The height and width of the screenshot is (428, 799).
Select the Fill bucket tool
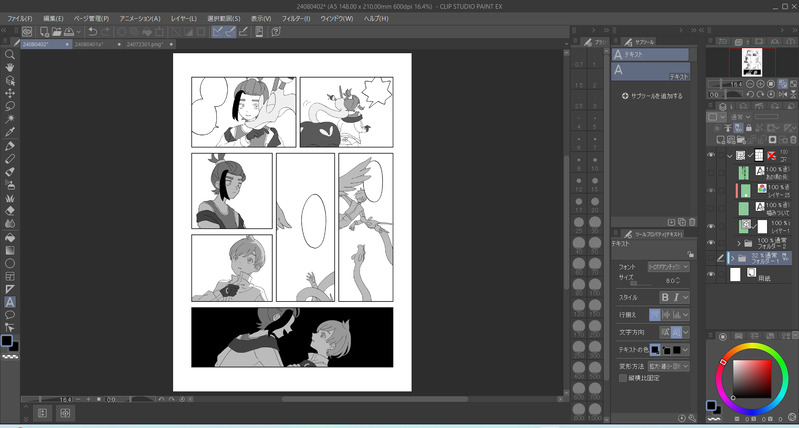tap(10, 237)
